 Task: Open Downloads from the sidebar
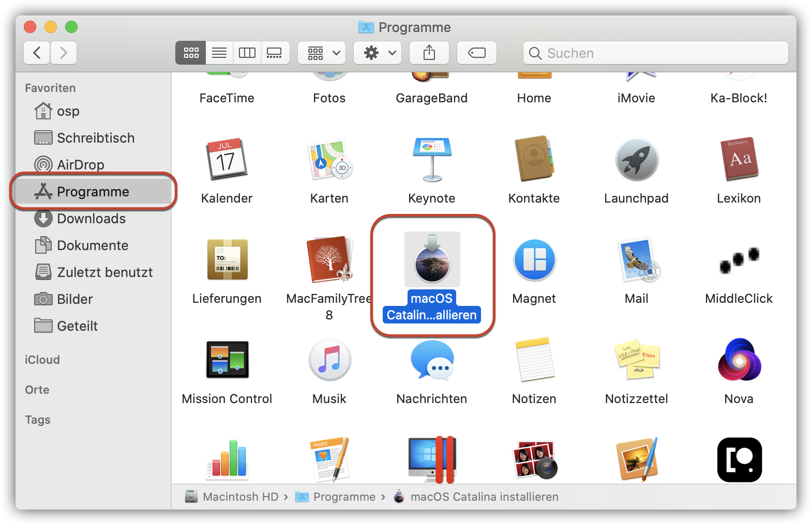pyautogui.click(x=93, y=219)
